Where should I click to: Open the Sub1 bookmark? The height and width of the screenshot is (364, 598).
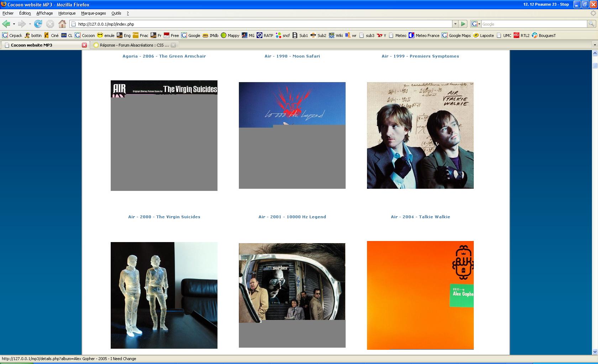pos(300,35)
